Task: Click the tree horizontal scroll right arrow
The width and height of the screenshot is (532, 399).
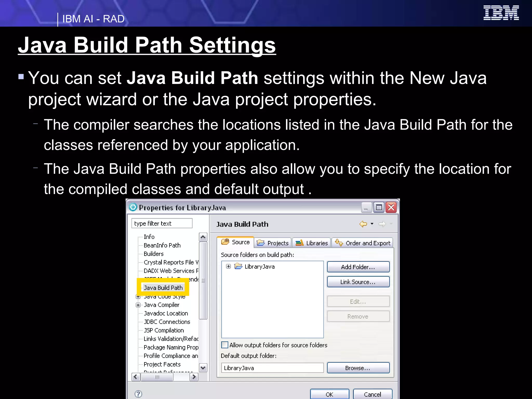Action: 194,377
